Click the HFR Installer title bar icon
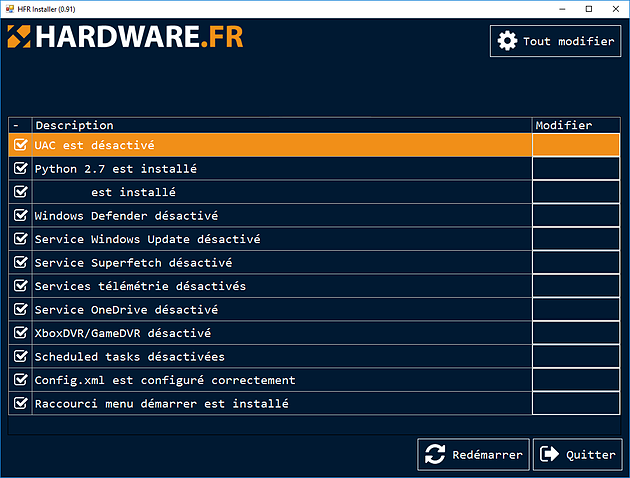The image size is (630, 478). [10, 9]
